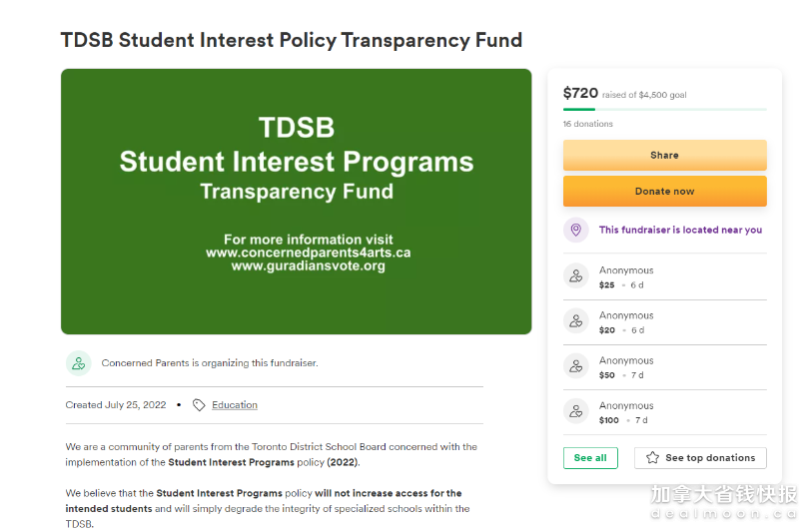Click the fundraising progress bar

pyautogui.click(x=664, y=110)
